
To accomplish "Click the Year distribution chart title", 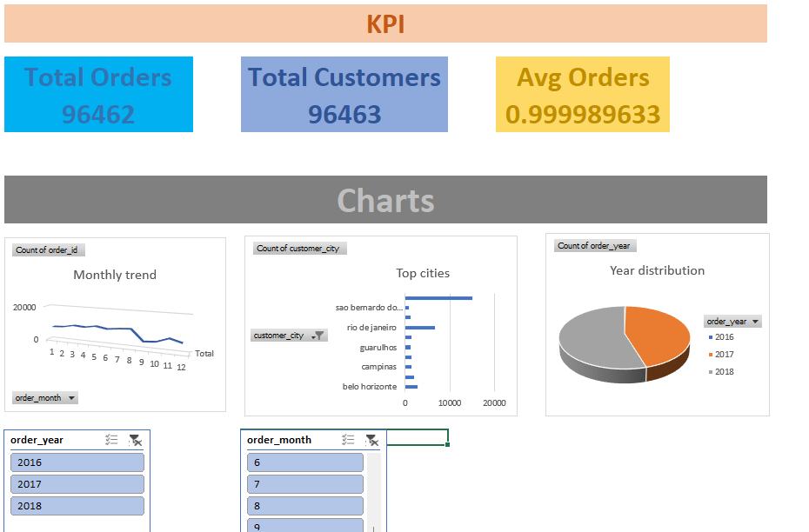I will click(657, 270).
